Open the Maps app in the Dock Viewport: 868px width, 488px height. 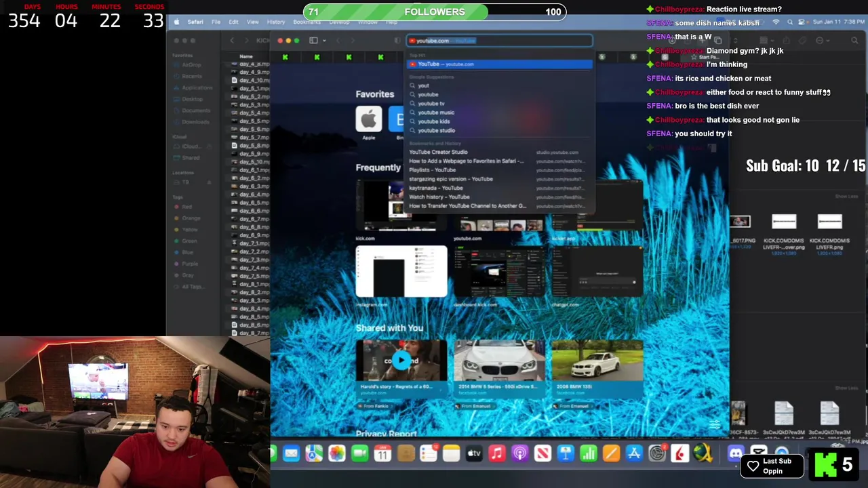pyautogui.click(x=314, y=453)
